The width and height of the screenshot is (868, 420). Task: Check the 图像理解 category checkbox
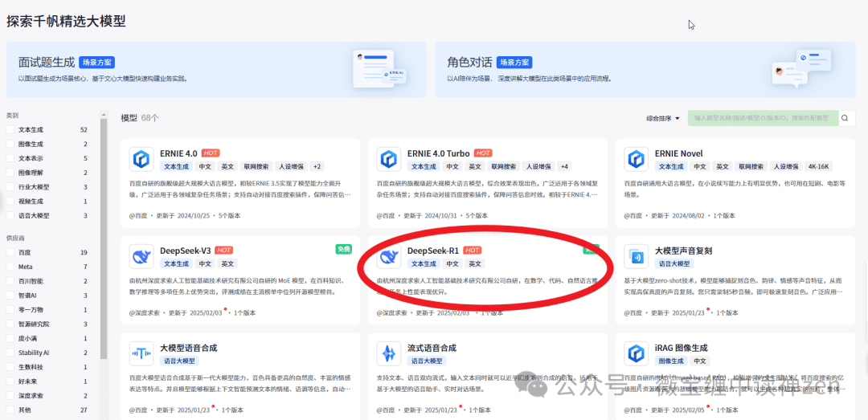tap(10, 173)
